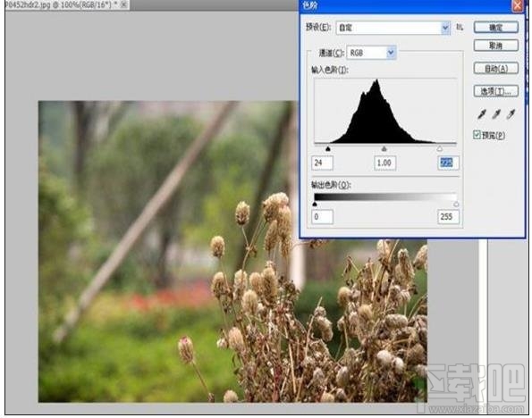
Task: Select the black point eyedropper
Action: [x=482, y=114]
